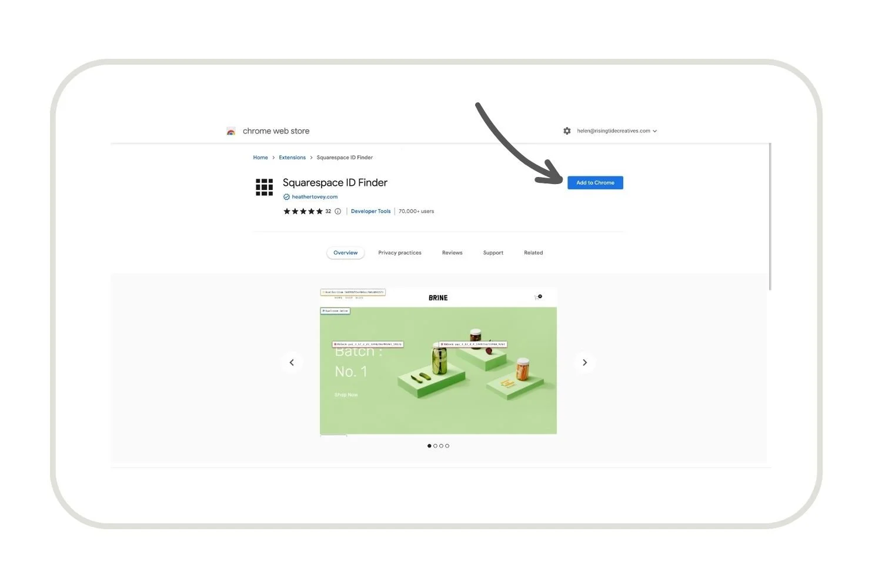Switch to the Reviews tab
The image size is (882, 588).
[452, 253]
